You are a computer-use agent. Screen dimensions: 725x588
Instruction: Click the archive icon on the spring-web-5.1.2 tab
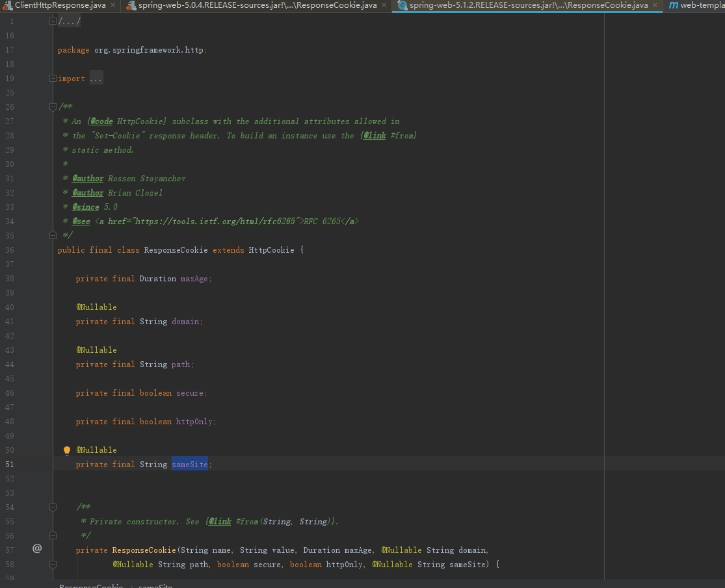pyautogui.click(x=403, y=5)
